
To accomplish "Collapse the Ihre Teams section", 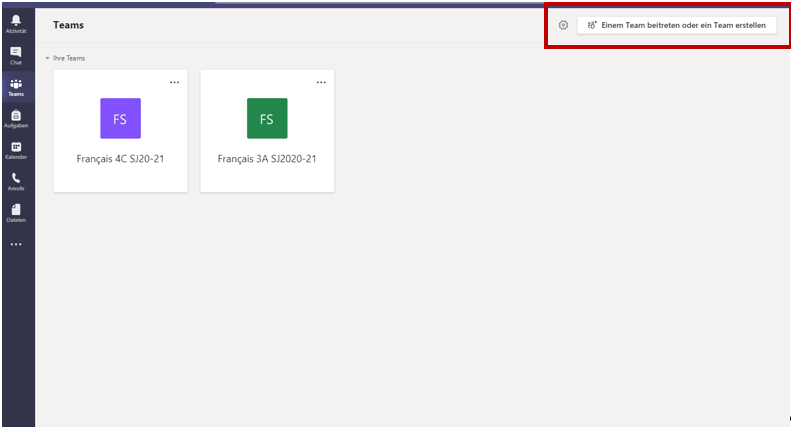I will click(x=47, y=58).
